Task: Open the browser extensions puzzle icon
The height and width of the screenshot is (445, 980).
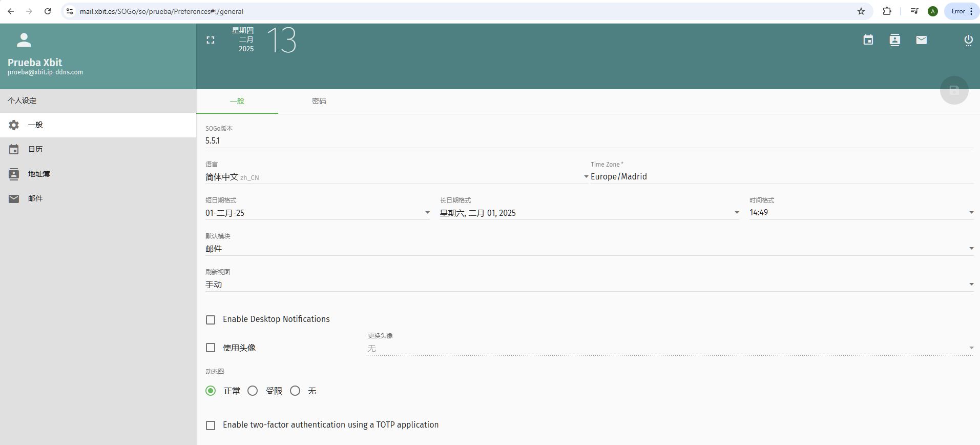Action: 887,11
